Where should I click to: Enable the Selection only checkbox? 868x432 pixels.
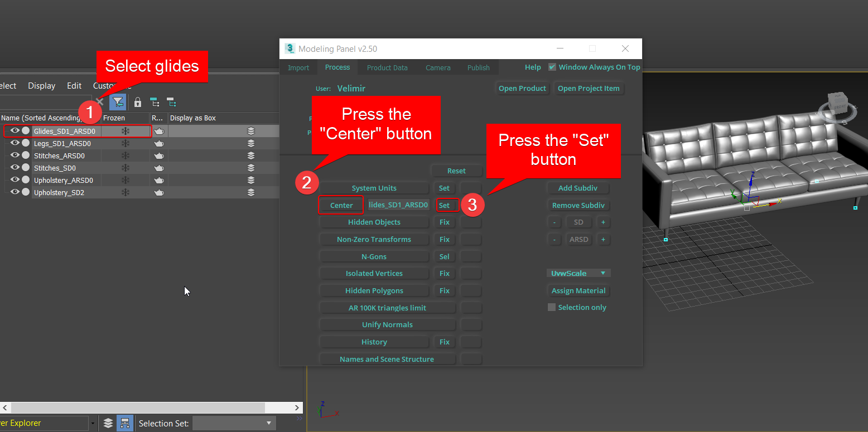pyautogui.click(x=552, y=307)
